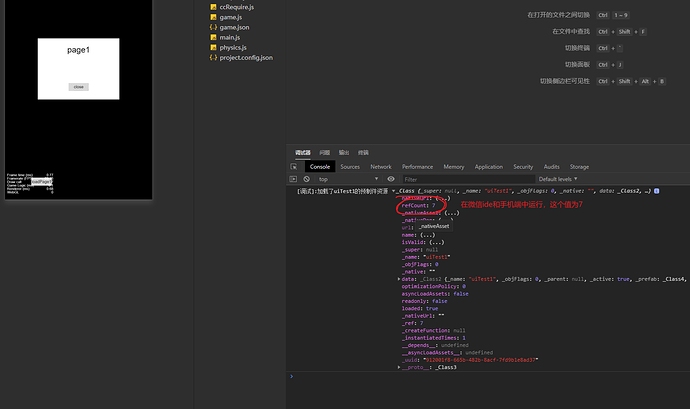Select the 问题 panel tab
This screenshot has width=690, height=409.
[x=325, y=153]
